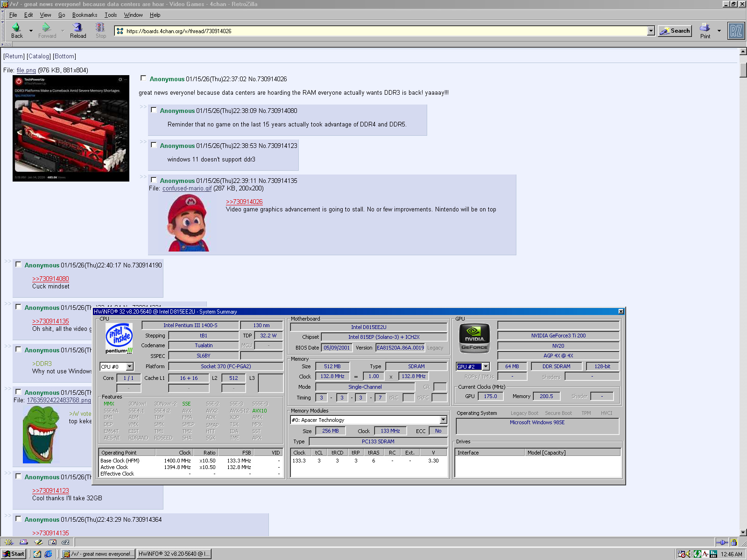Image resolution: width=747 pixels, height=560 pixels.
Task: Tick the checkbox for post No.730914026
Action: click(143, 78)
